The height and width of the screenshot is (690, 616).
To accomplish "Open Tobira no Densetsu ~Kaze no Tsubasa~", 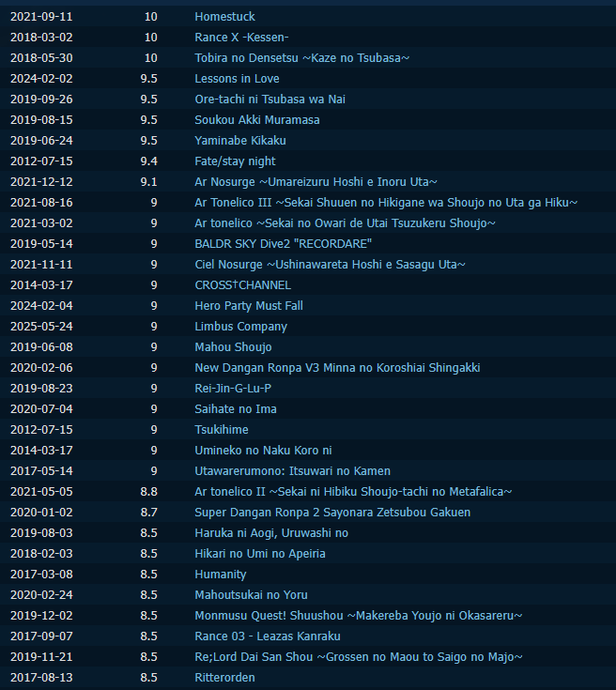I will [x=302, y=58].
